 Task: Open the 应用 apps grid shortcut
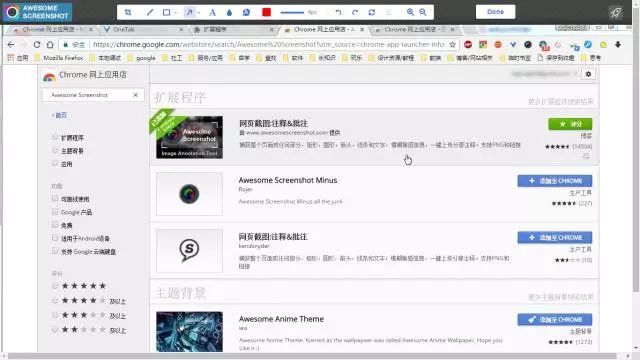18,58
